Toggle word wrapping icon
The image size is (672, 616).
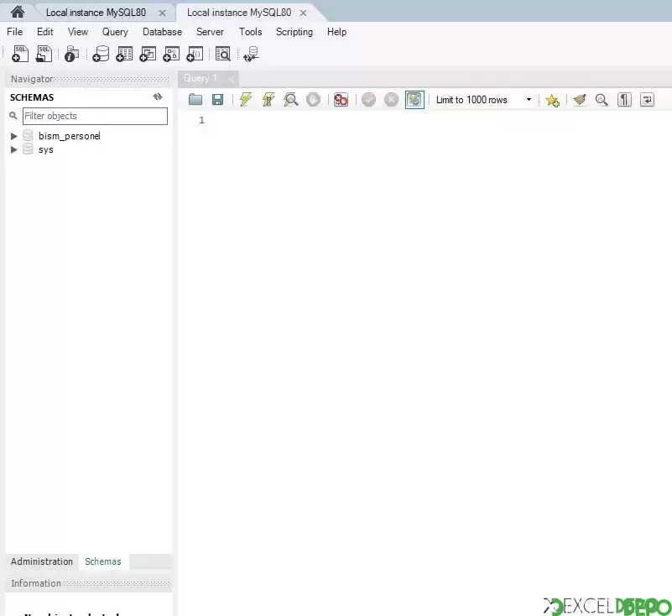[647, 100]
